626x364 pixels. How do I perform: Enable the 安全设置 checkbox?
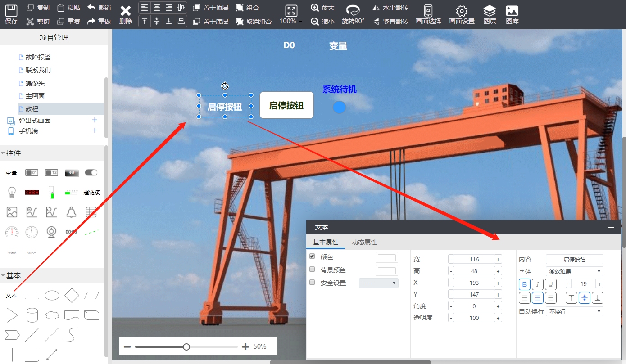click(x=312, y=283)
